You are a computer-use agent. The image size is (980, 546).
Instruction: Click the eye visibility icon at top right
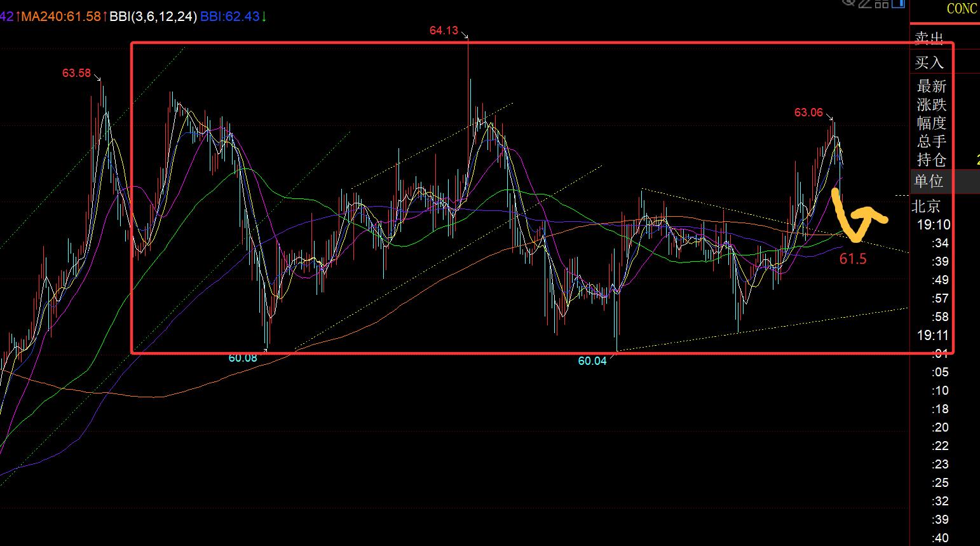848,3
